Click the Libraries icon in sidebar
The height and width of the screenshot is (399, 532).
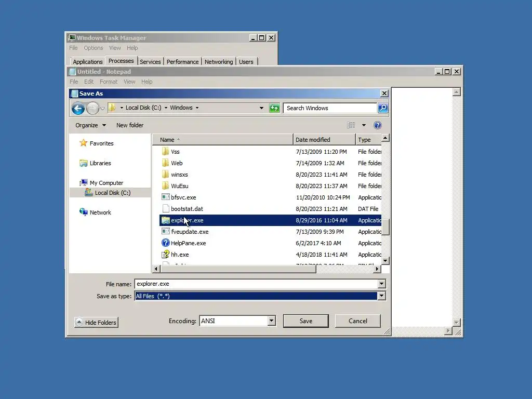(x=83, y=163)
